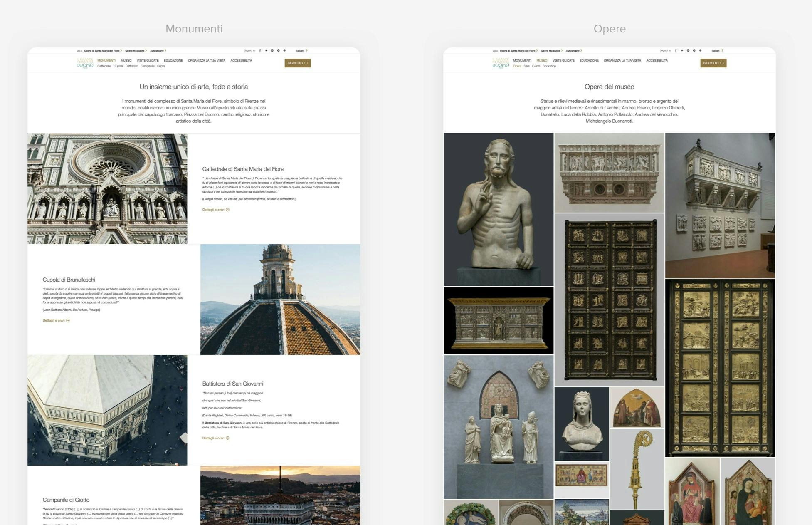
Task: Select MUSEO menu on the Opere page
Action: point(542,60)
